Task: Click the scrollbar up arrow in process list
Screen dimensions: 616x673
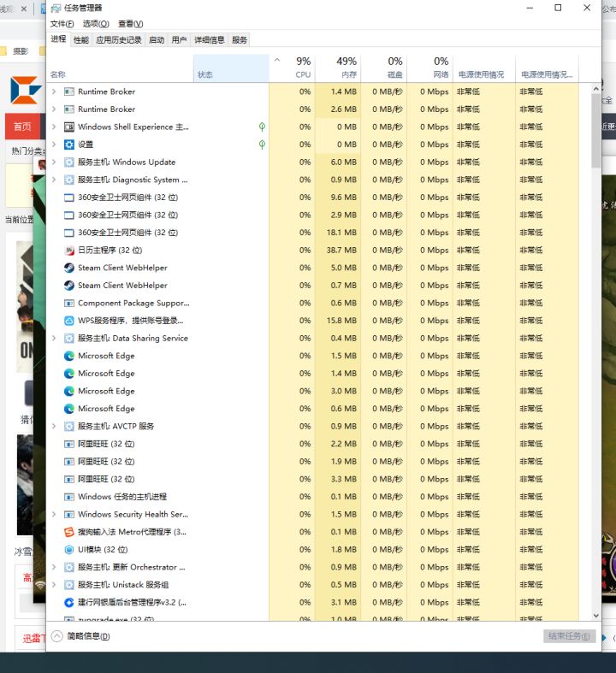Action: [595, 89]
